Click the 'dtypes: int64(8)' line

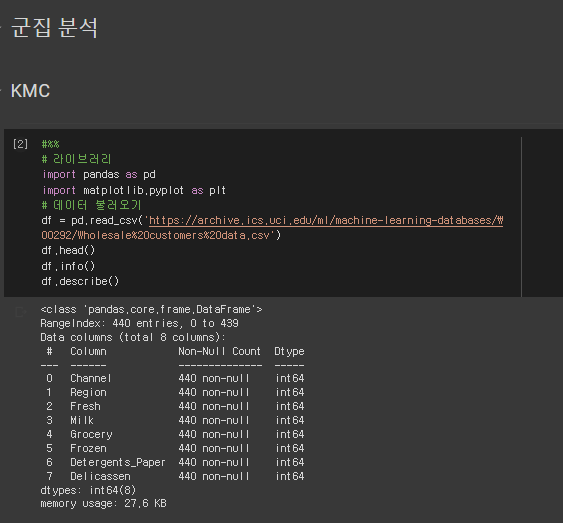pos(88,490)
